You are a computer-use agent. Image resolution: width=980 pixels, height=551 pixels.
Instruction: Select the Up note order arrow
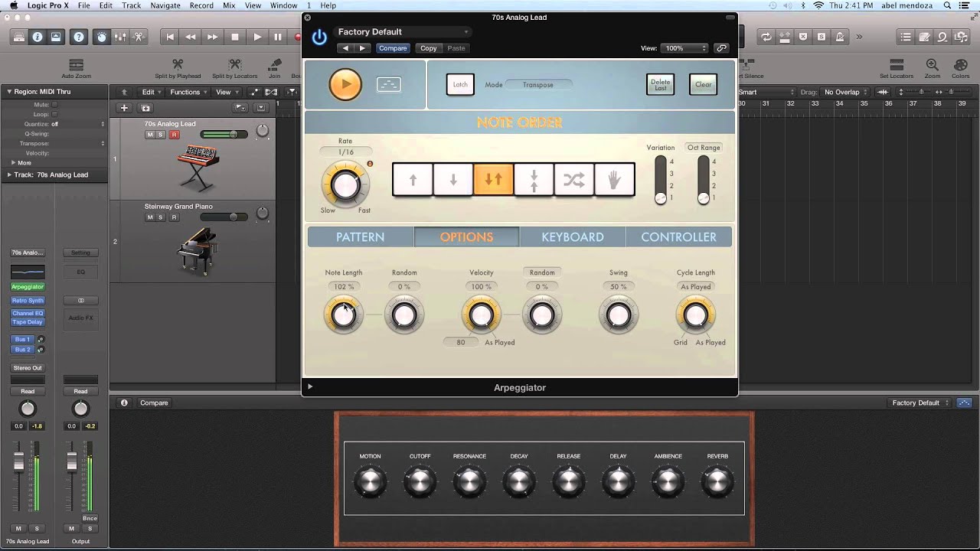413,180
